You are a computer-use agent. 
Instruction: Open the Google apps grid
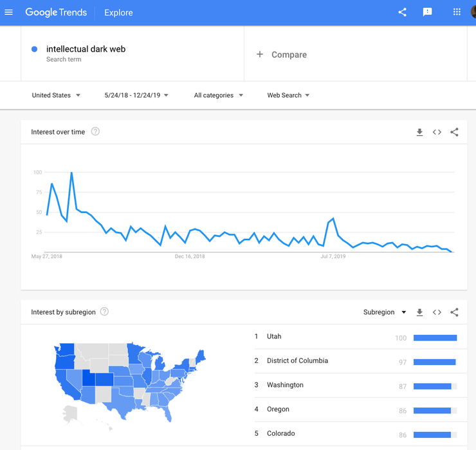[x=457, y=12]
